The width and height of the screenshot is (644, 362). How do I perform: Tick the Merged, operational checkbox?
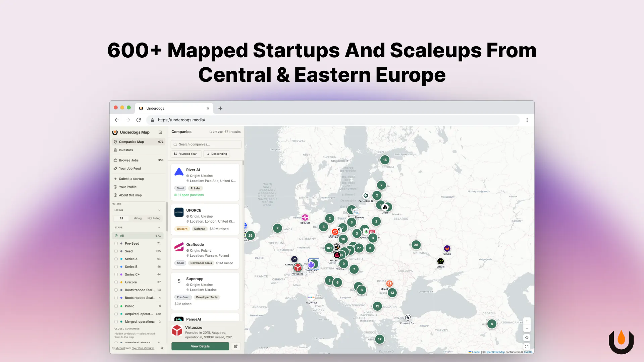pos(116,322)
